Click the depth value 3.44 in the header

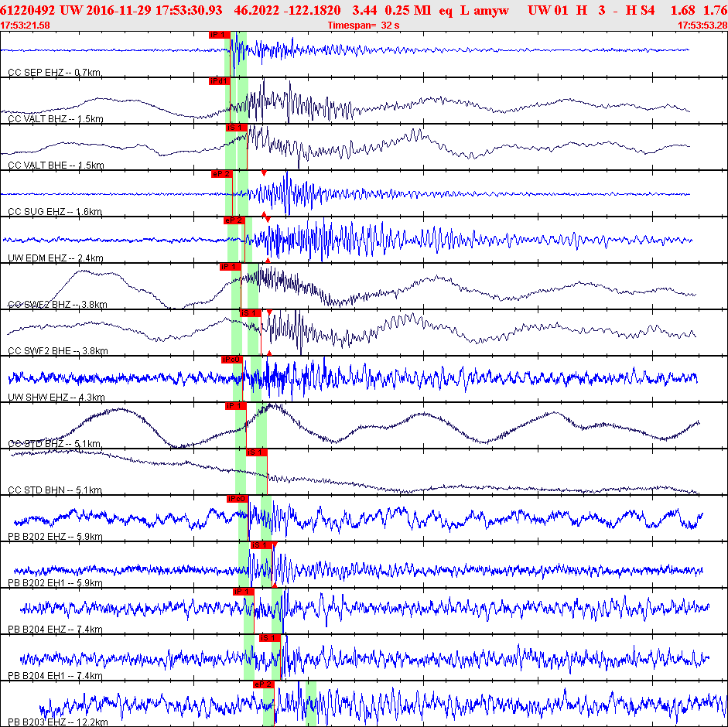click(x=364, y=10)
